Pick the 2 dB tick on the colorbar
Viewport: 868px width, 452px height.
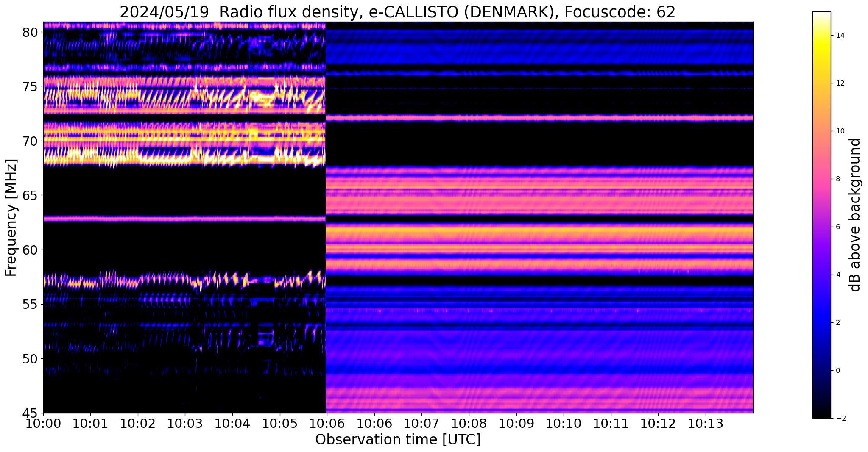click(x=837, y=323)
